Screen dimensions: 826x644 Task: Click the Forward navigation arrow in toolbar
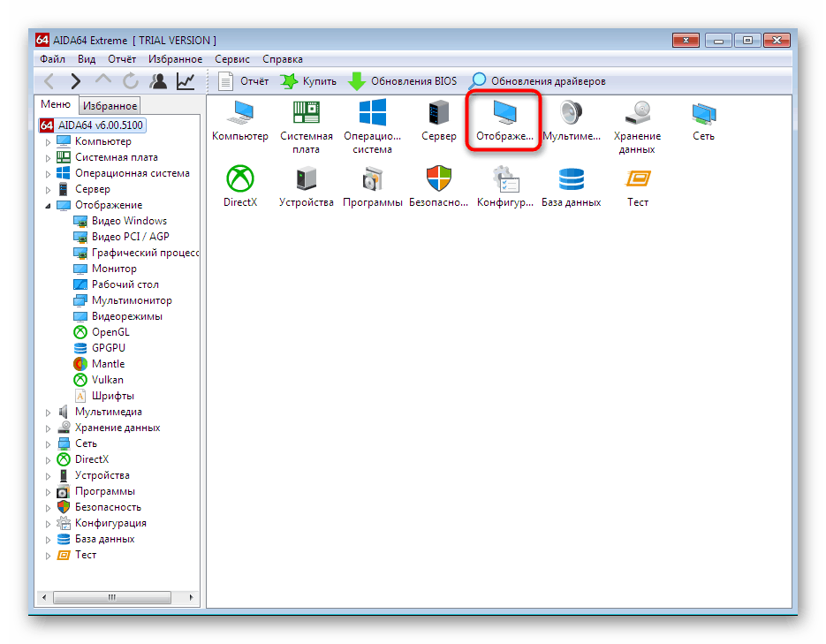click(76, 81)
